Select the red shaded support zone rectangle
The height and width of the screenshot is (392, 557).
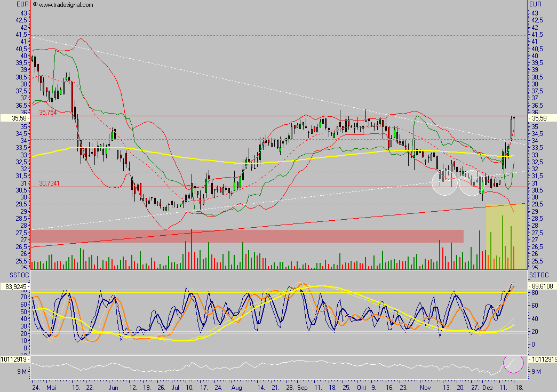(247, 236)
